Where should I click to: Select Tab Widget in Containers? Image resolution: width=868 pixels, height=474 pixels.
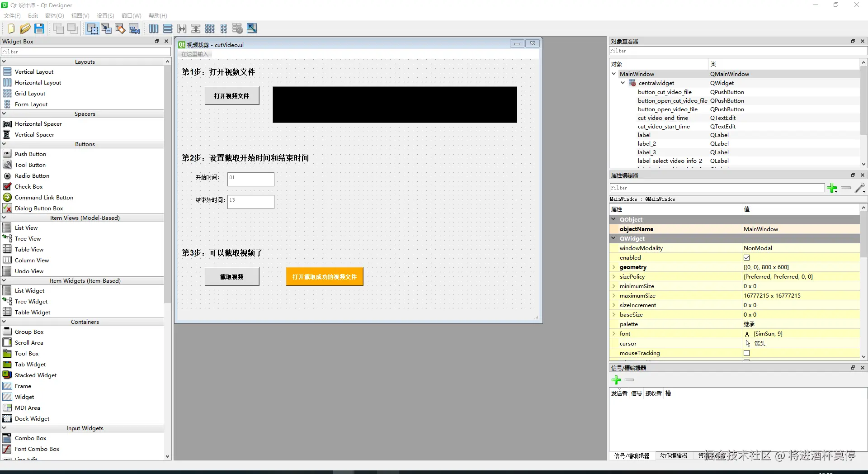pos(30,364)
